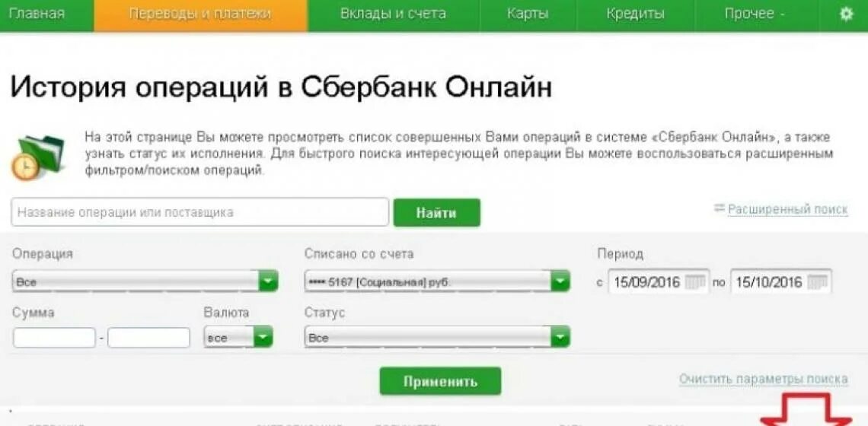This screenshot has height=426, width=868.
Task: Open Переводы и платежи tab
Action: click(x=200, y=14)
